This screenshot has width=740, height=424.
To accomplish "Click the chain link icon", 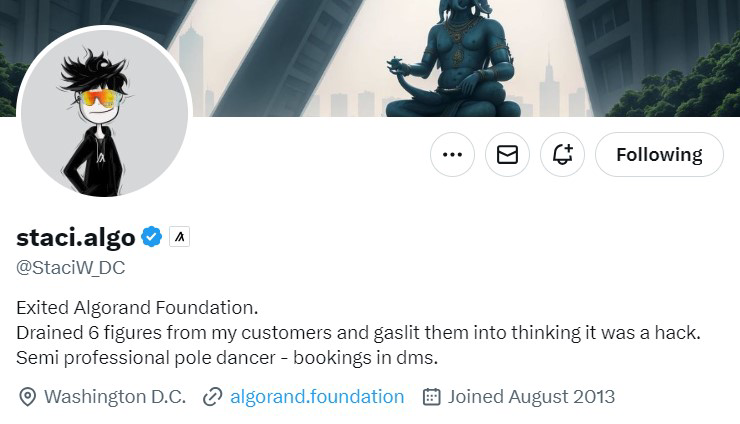I will pyautogui.click(x=211, y=397).
